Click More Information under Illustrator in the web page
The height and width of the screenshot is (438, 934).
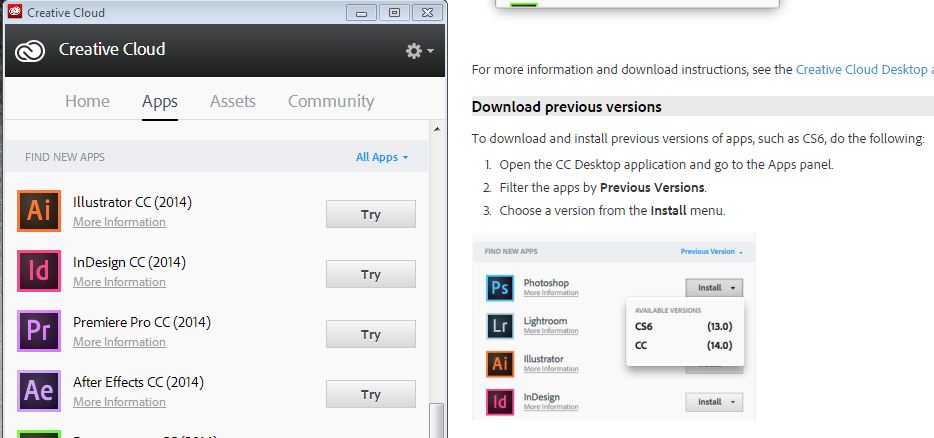pos(551,369)
